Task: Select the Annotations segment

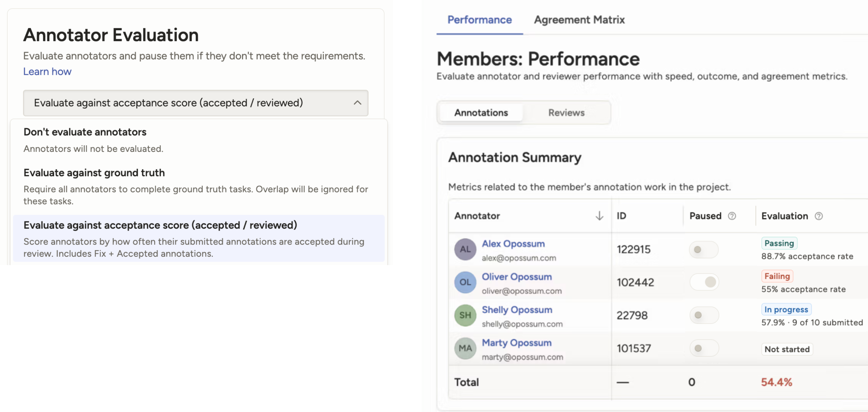Action: click(x=481, y=112)
